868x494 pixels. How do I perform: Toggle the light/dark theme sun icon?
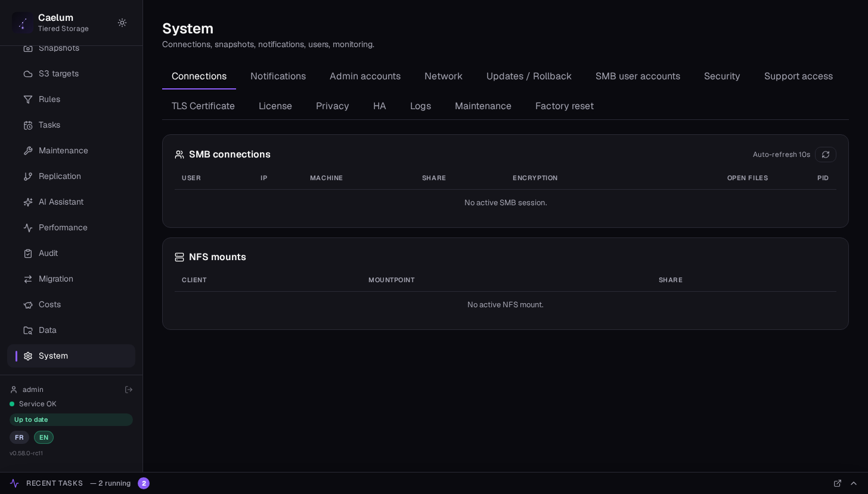tap(122, 23)
